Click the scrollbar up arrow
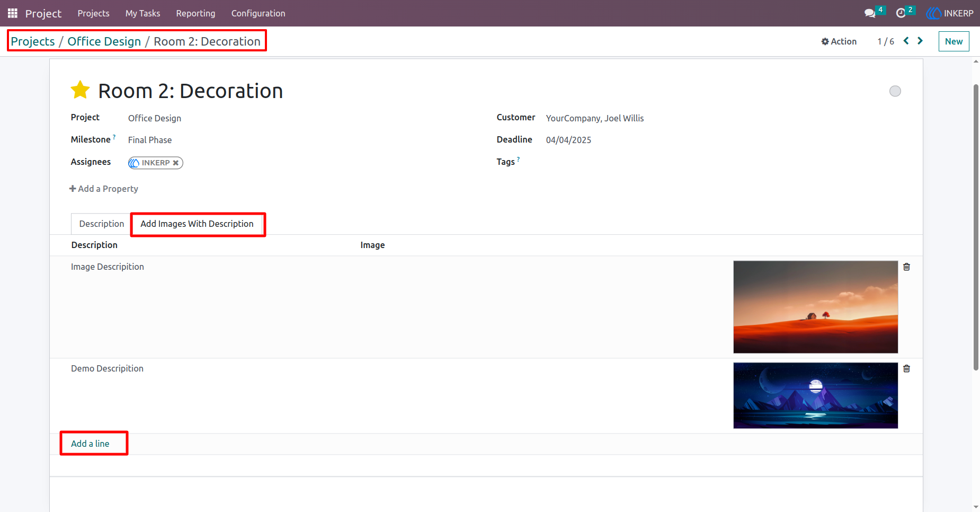The image size is (980, 512). point(976,61)
